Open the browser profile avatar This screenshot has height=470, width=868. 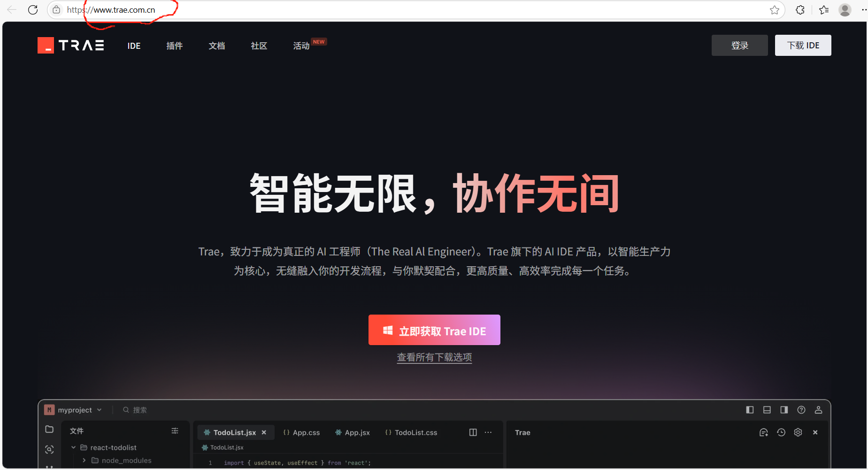pos(845,10)
